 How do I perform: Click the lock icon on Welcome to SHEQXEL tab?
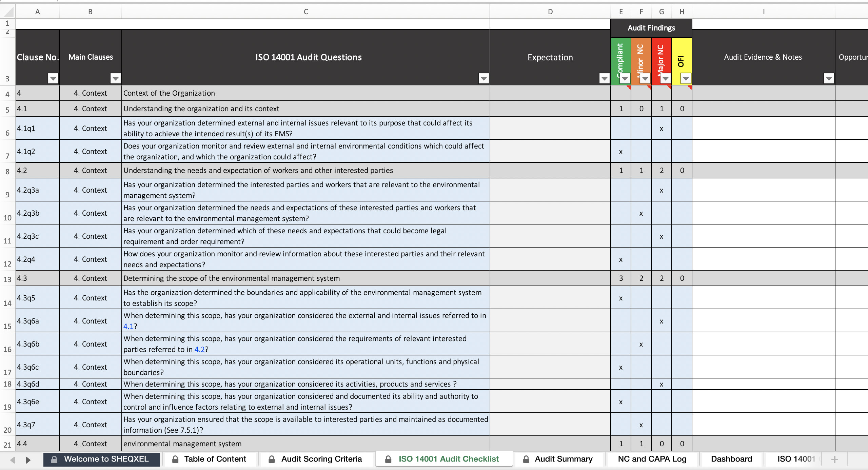[x=54, y=459]
